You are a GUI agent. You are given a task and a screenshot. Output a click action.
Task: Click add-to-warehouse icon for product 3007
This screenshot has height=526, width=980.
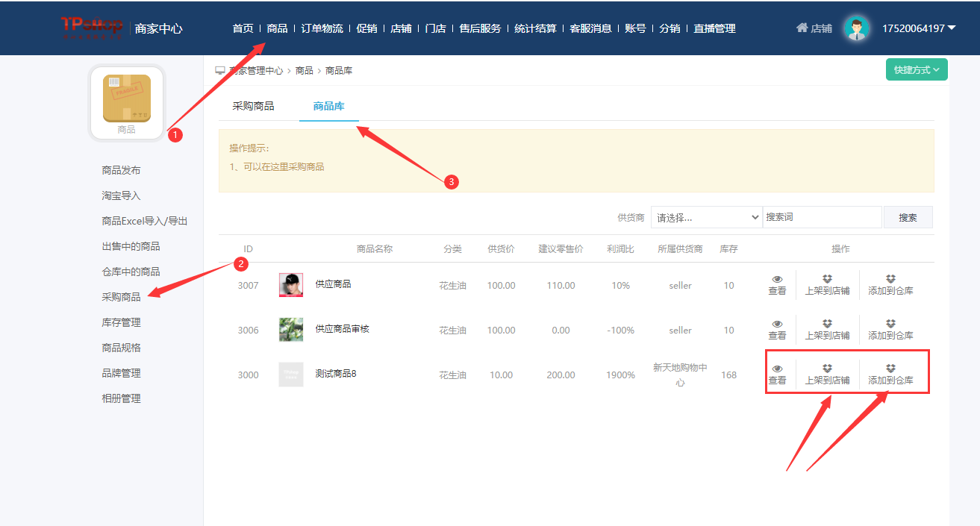click(890, 279)
